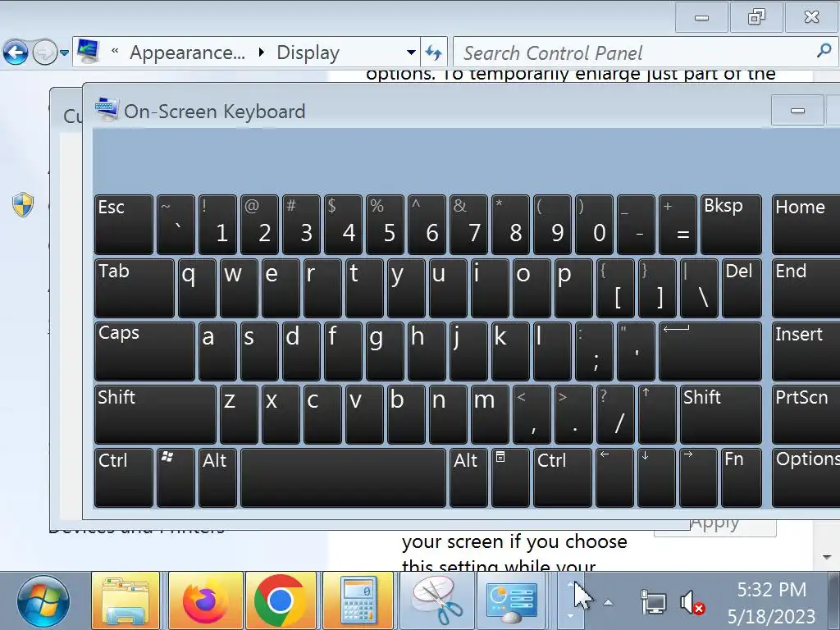Tap the letter m key

coord(490,414)
